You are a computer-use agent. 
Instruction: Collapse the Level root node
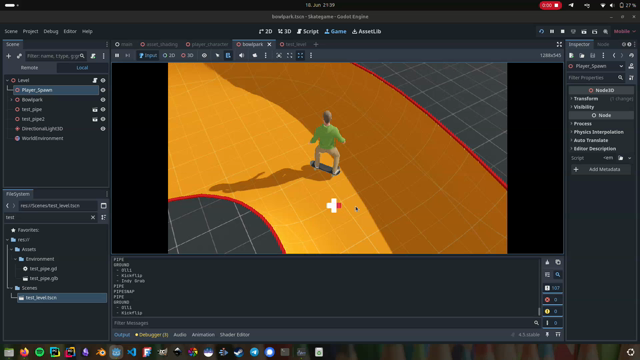7,80
